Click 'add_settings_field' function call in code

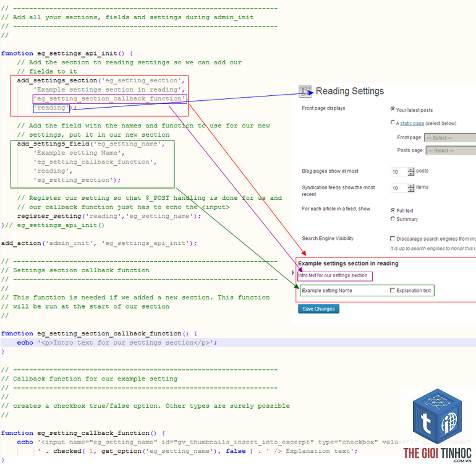53,144
